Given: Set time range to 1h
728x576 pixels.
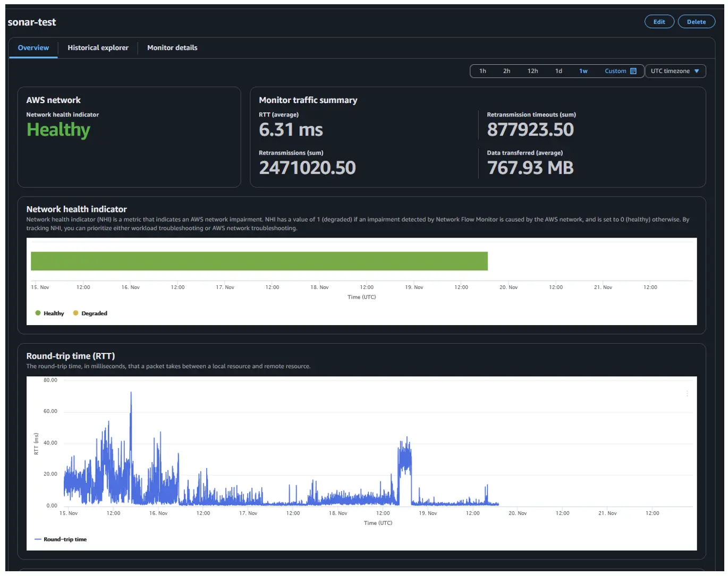Looking at the screenshot, I should pos(482,71).
